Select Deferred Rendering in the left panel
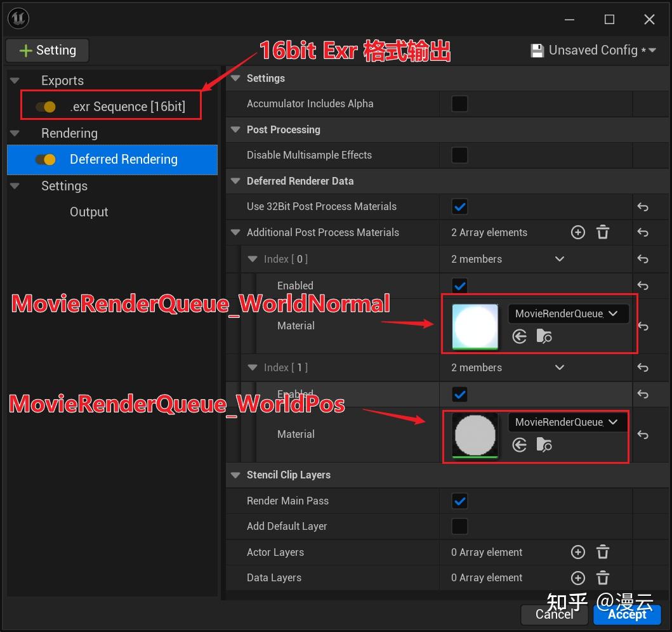 tap(124, 160)
